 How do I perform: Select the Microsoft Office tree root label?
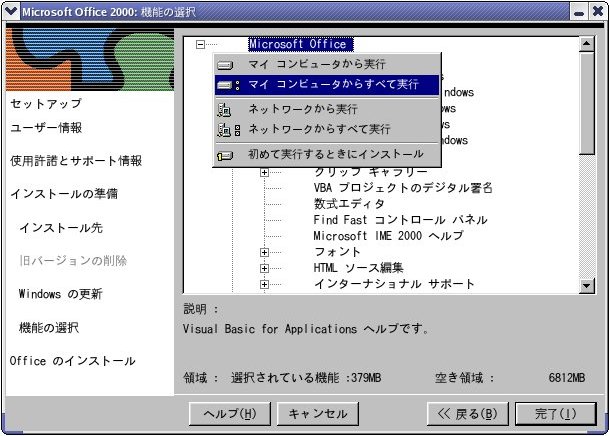(x=301, y=44)
